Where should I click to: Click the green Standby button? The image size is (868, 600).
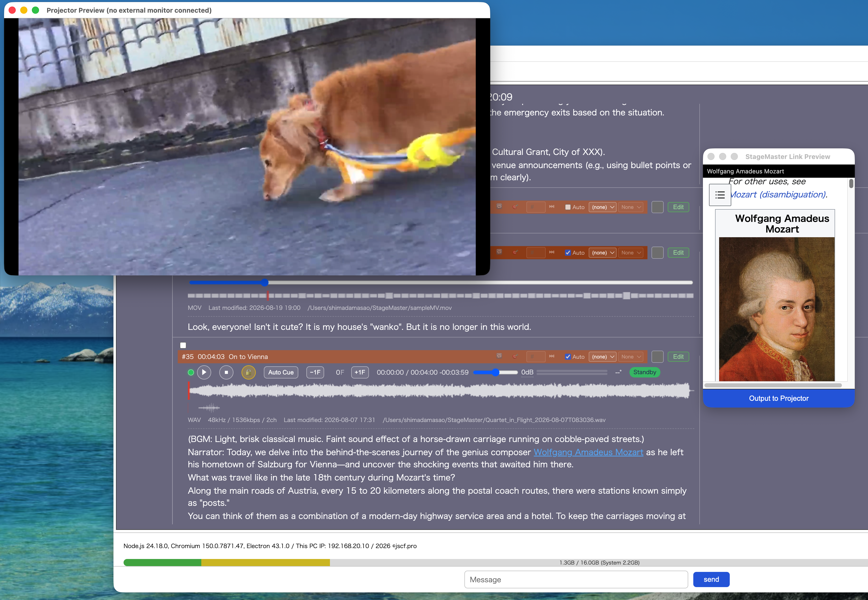[644, 372]
